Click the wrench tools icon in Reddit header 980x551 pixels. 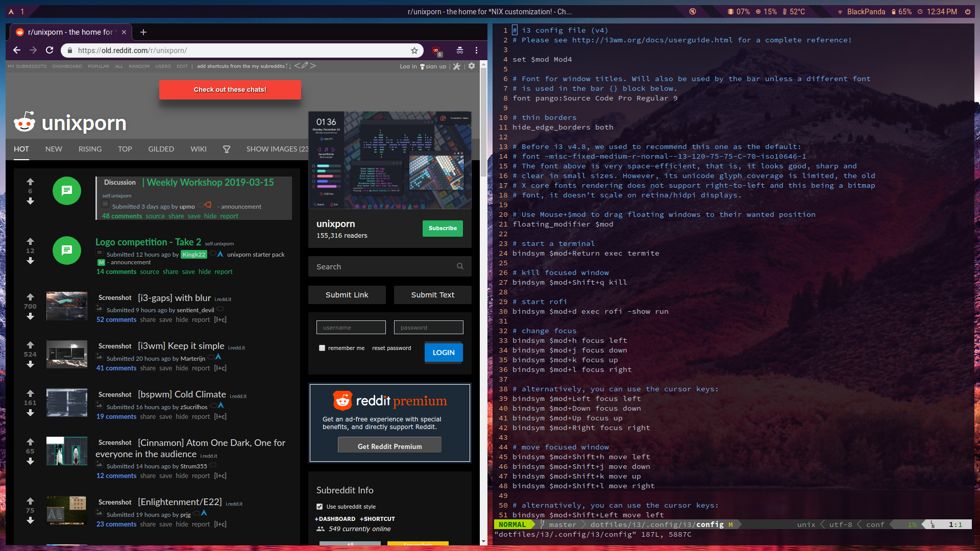click(x=457, y=66)
